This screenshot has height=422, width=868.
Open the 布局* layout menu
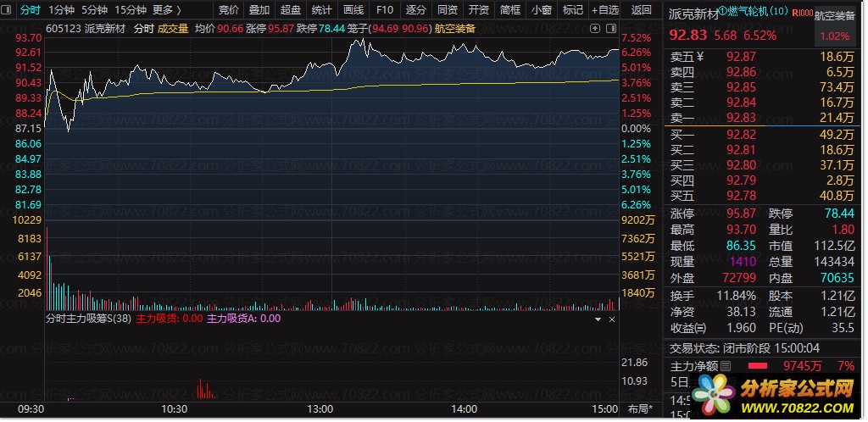point(640,410)
